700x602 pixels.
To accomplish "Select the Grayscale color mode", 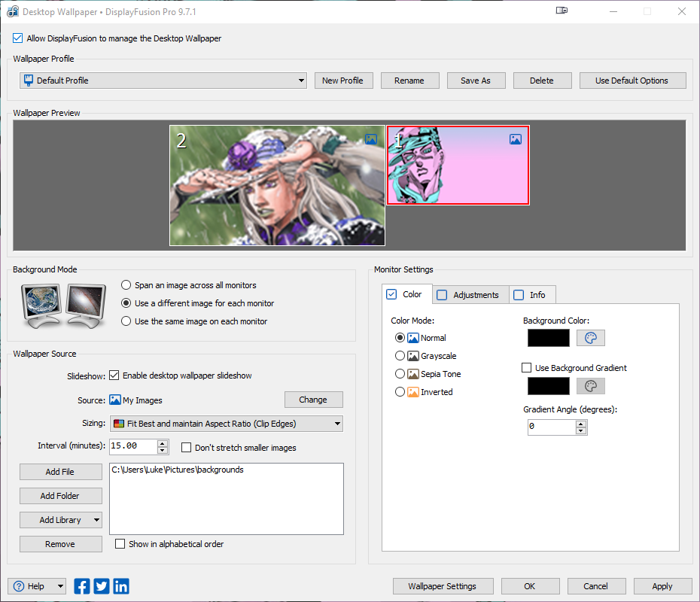I will (400, 356).
